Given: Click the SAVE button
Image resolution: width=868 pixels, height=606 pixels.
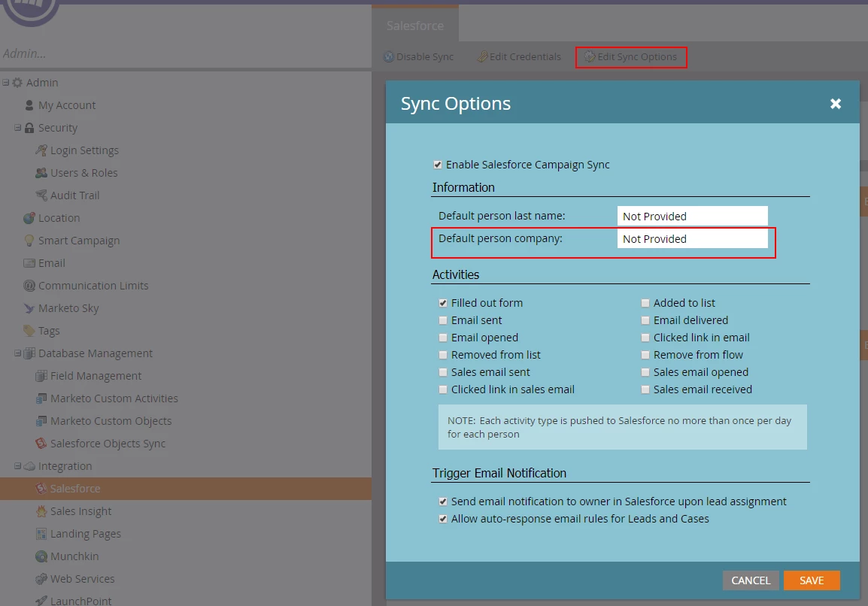Looking at the screenshot, I should click(812, 580).
